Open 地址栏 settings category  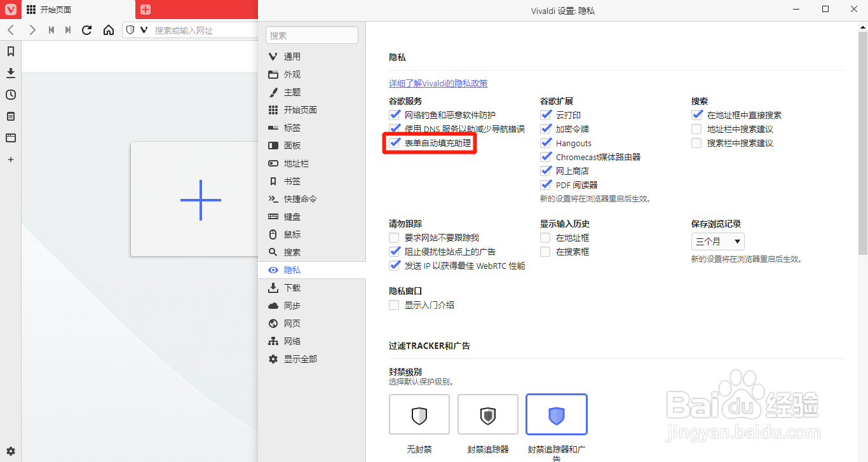click(x=311, y=163)
